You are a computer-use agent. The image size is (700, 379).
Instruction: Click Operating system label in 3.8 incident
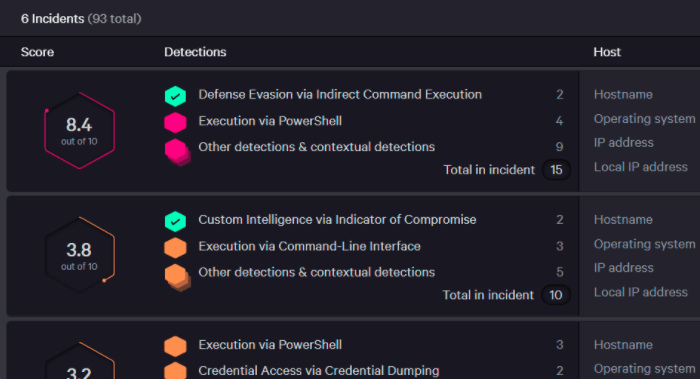[x=645, y=244]
